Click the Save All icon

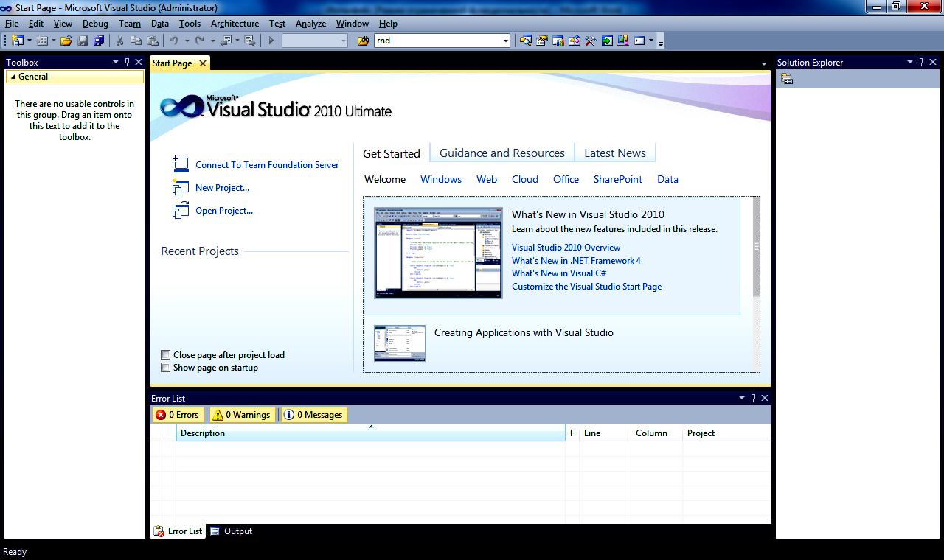(99, 41)
